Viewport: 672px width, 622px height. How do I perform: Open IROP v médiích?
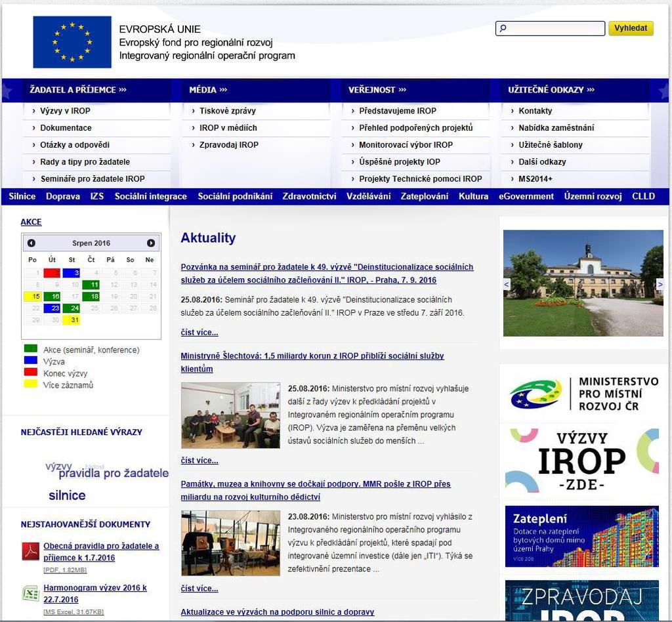pos(228,128)
